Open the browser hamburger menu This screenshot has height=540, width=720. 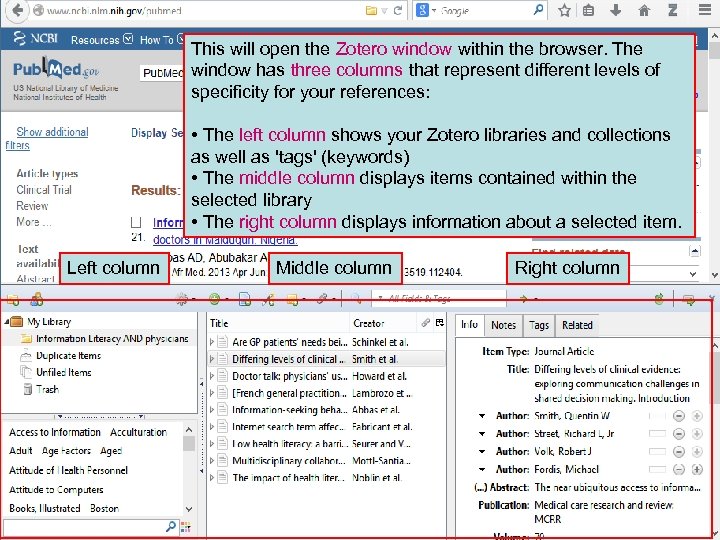click(705, 10)
